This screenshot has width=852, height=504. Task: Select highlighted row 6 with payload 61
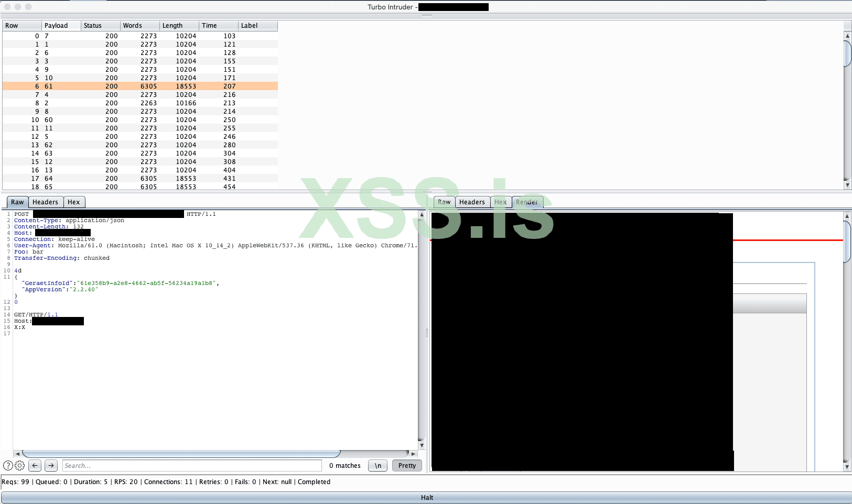pos(140,86)
